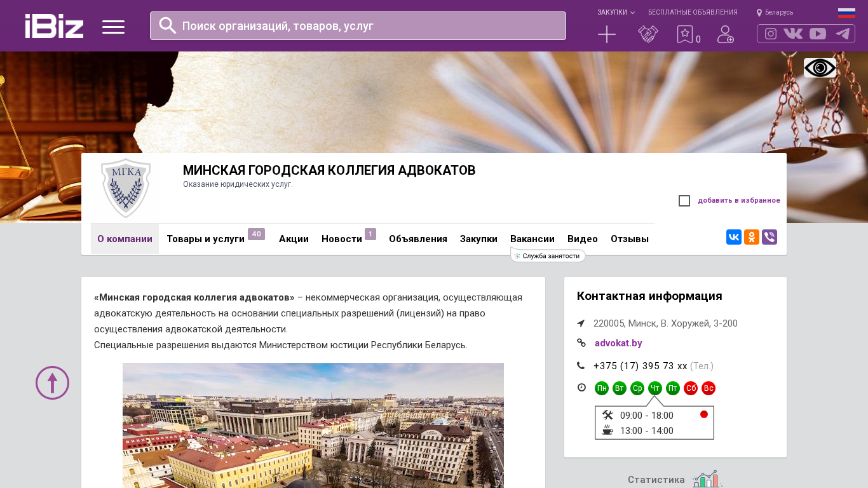Open the О компании tab

click(125, 239)
